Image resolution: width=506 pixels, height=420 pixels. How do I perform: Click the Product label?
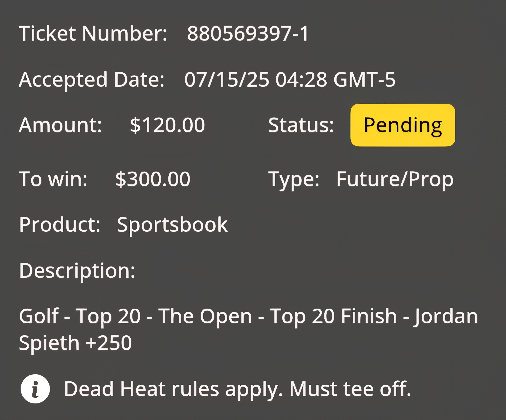click(60, 225)
